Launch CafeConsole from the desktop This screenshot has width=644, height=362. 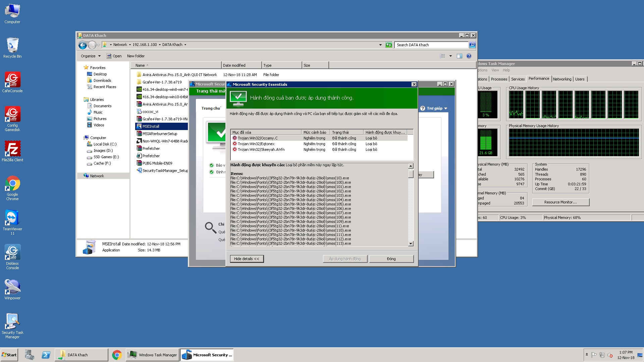click(x=12, y=82)
